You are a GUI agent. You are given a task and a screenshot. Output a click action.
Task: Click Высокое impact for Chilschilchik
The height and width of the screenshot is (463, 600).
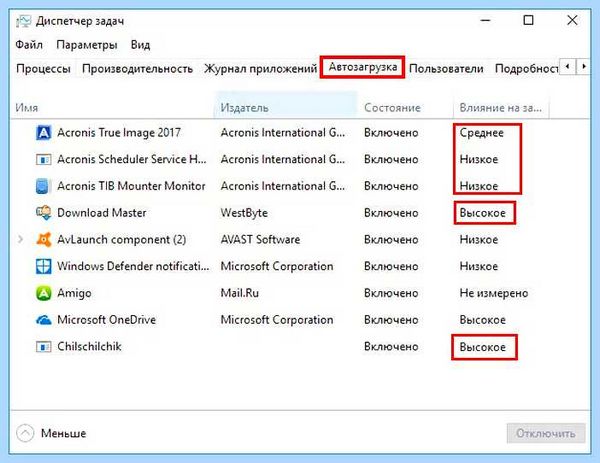[x=483, y=347]
